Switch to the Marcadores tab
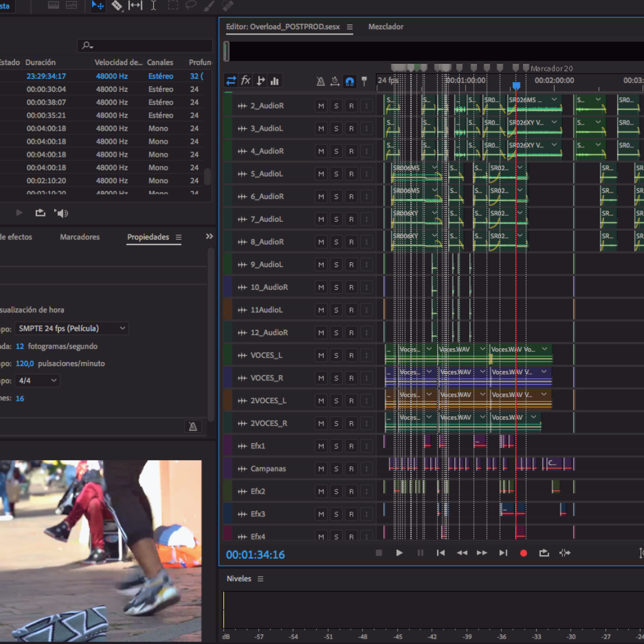644x644 pixels. [80, 237]
